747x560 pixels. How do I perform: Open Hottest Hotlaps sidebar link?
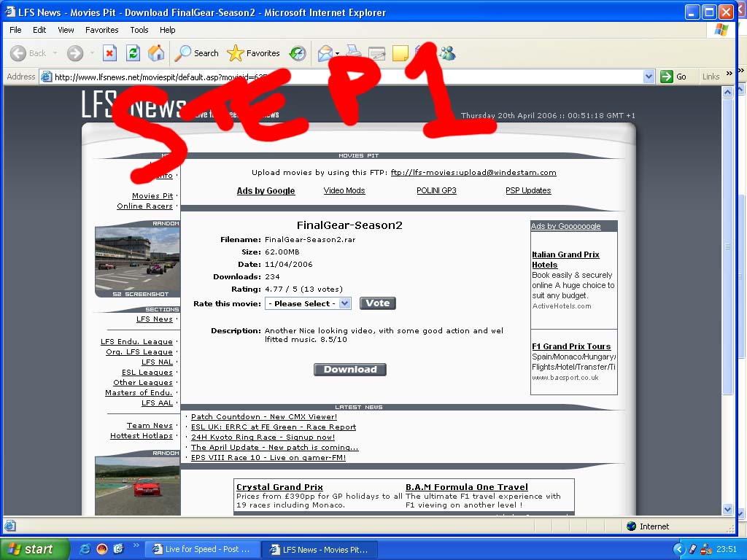tap(142, 436)
